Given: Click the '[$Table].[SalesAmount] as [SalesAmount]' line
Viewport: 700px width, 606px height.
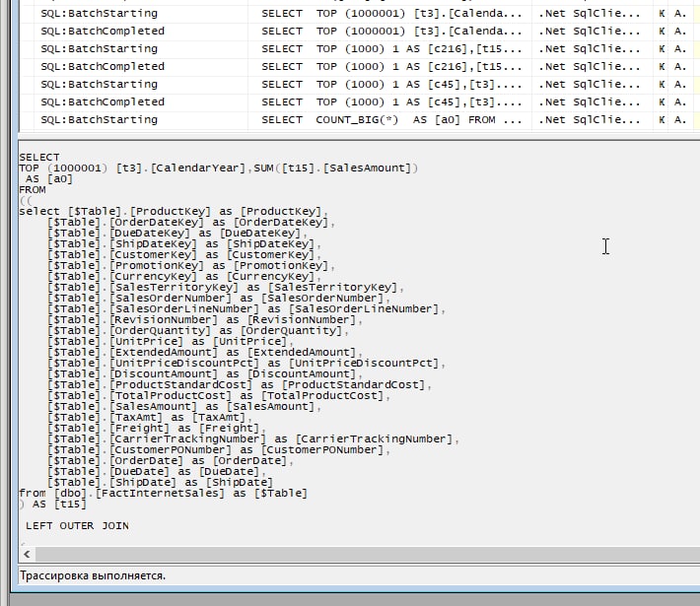Looking at the screenshot, I should point(184,407).
